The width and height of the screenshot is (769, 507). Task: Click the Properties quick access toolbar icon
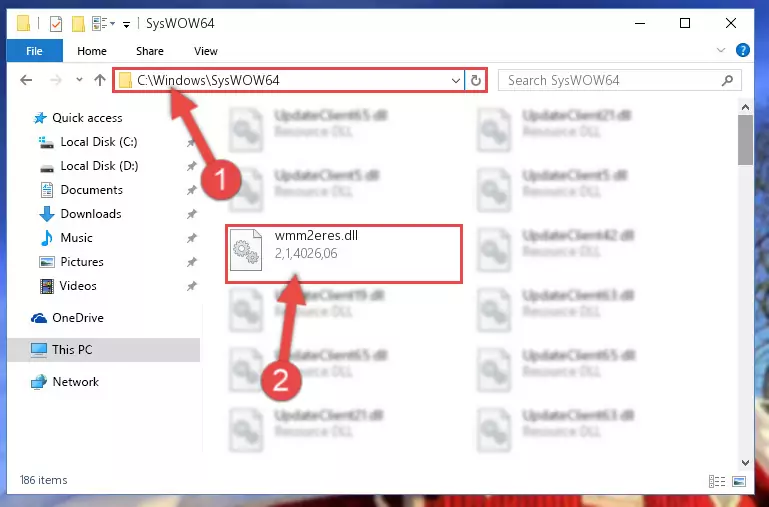(56, 24)
